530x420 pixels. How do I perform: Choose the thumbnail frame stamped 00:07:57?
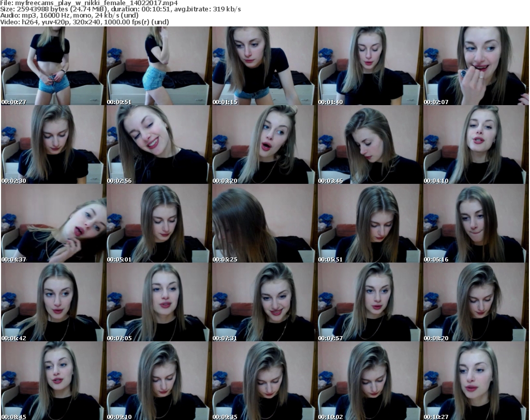pos(370,302)
